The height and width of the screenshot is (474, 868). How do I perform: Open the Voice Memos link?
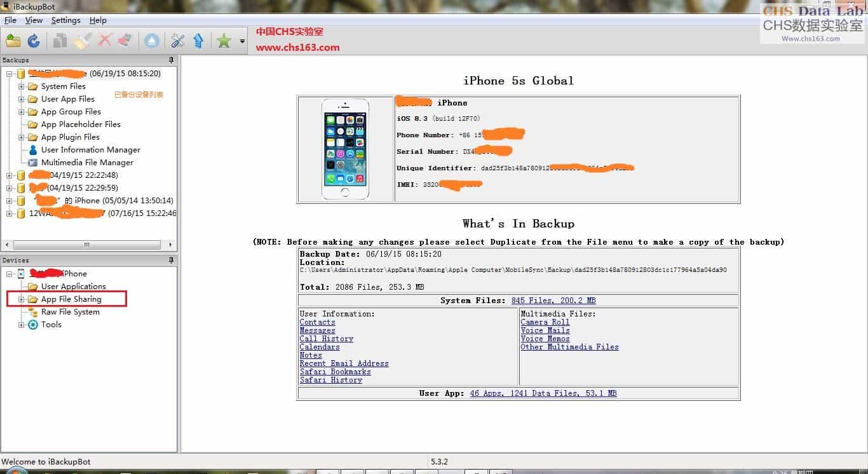coord(545,339)
